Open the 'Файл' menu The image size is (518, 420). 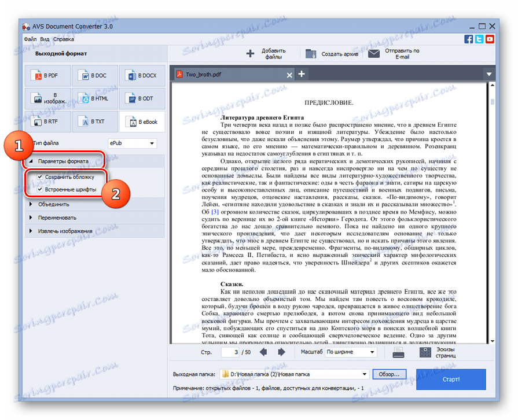(x=30, y=39)
